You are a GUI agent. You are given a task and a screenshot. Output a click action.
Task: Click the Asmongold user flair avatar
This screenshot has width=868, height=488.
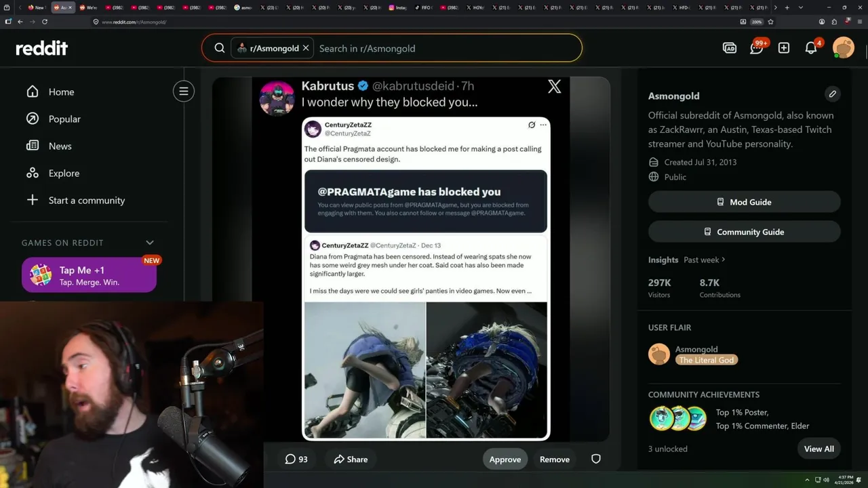659,354
